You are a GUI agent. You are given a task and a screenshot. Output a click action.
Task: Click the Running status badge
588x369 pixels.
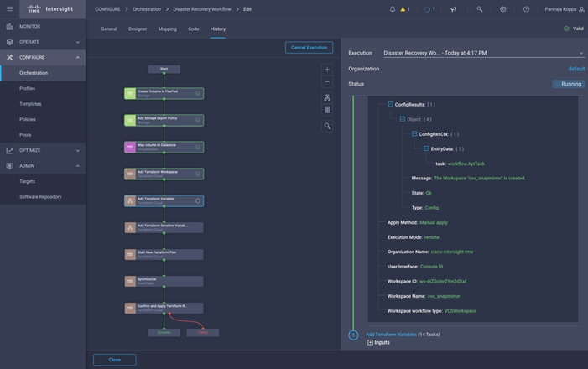(x=569, y=84)
